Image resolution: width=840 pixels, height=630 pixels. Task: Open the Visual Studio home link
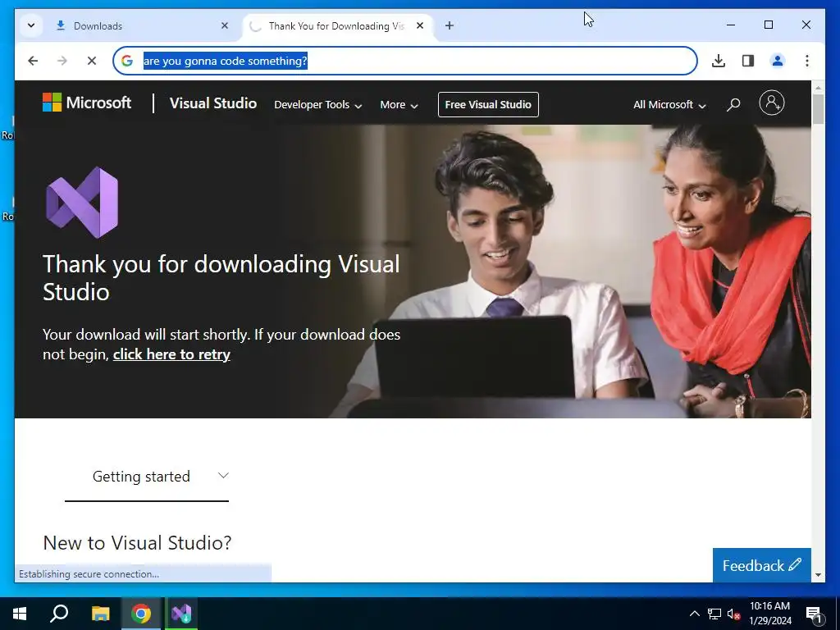coord(213,103)
